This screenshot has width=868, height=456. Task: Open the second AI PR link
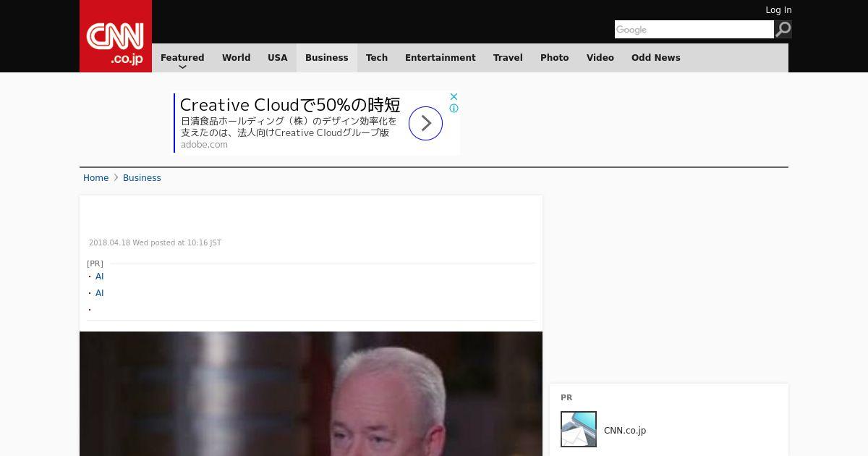tap(100, 293)
